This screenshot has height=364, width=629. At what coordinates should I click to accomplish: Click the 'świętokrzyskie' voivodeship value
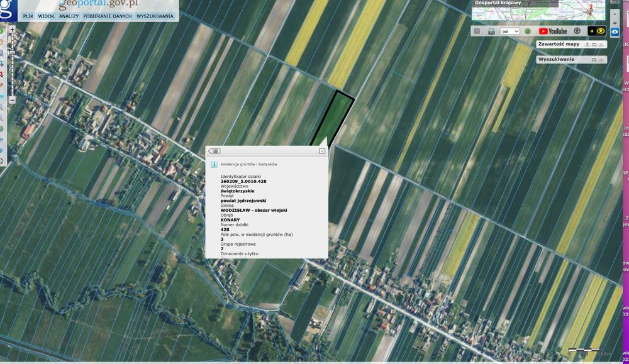238,191
